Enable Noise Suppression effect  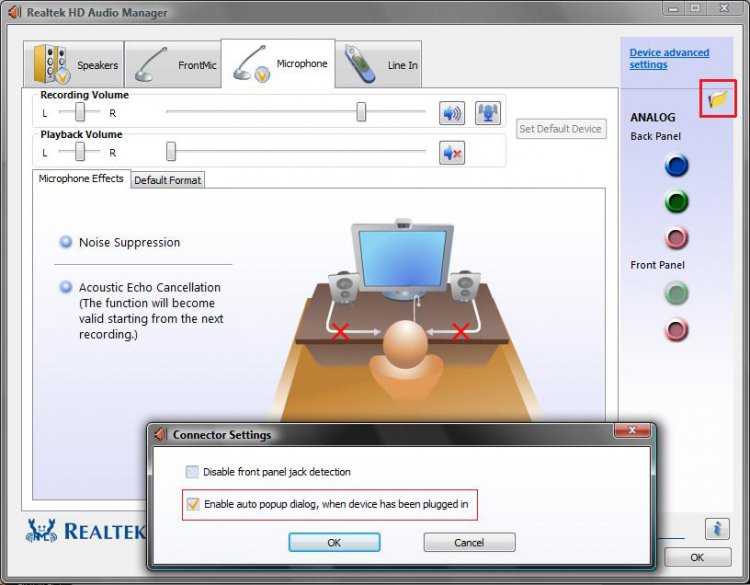point(66,242)
